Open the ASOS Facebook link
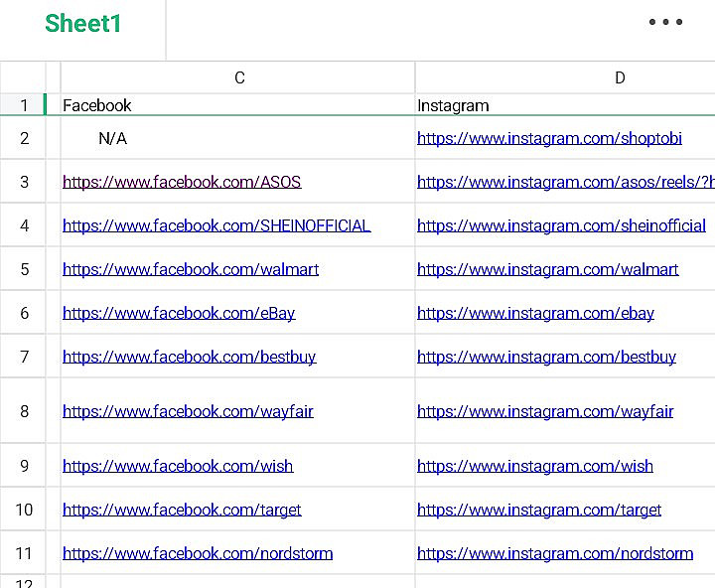 [x=182, y=182]
